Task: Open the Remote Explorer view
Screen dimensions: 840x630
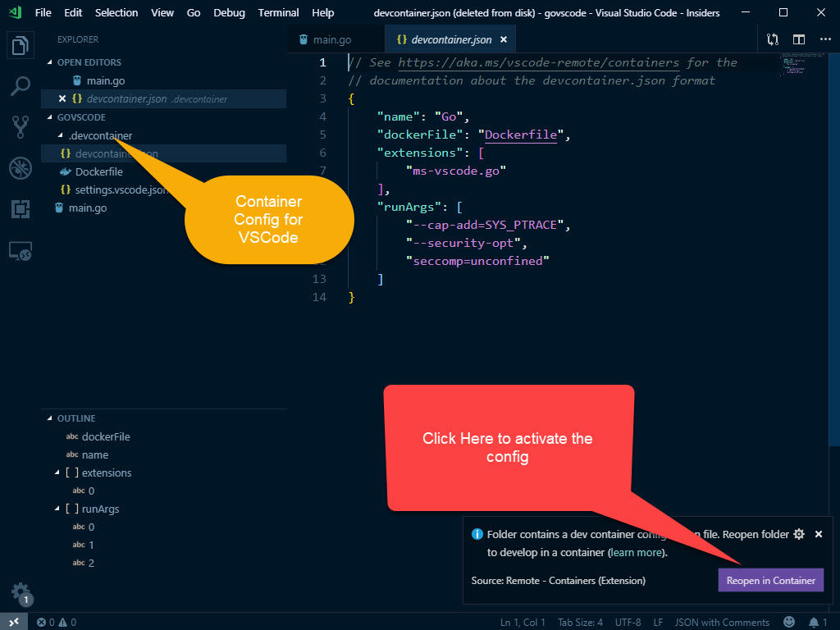Action: [x=20, y=251]
